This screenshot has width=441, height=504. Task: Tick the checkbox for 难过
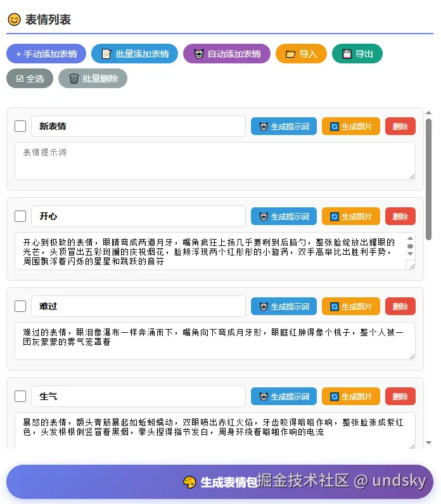pyautogui.click(x=20, y=306)
